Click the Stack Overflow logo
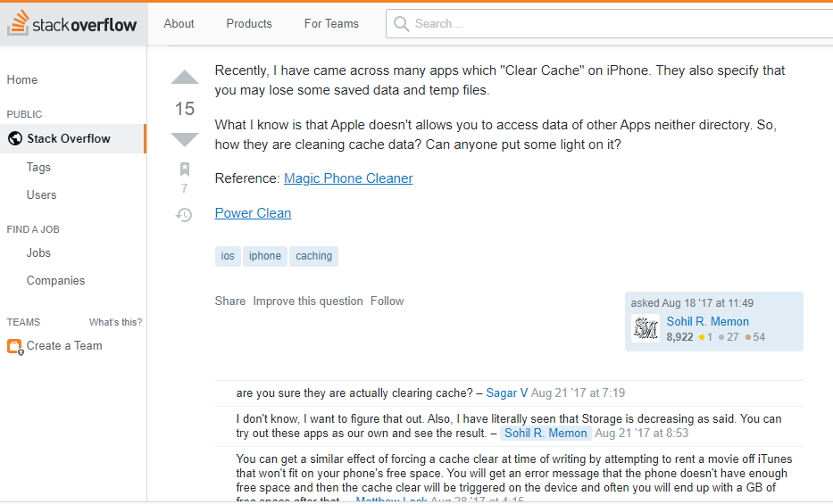 pyautogui.click(x=72, y=24)
